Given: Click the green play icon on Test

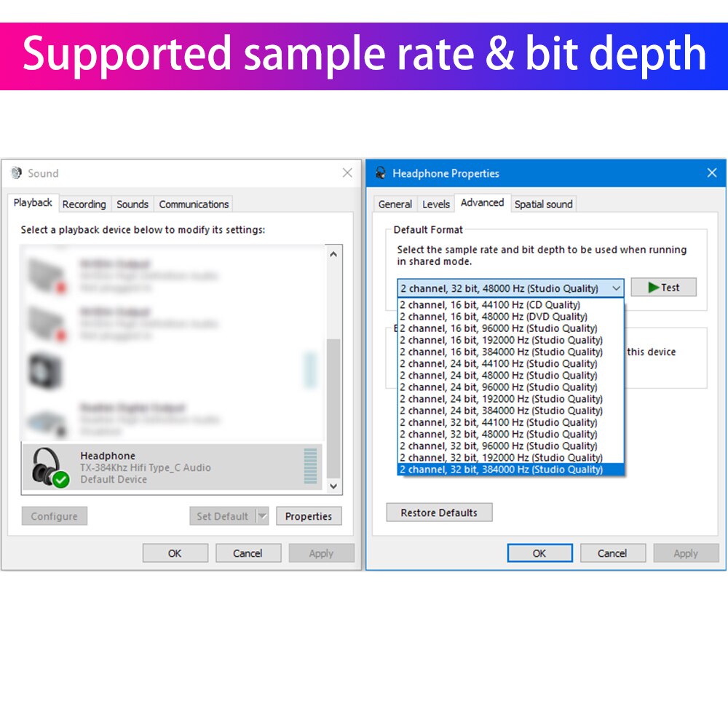Looking at the screenshot, I should coord(653,288).
